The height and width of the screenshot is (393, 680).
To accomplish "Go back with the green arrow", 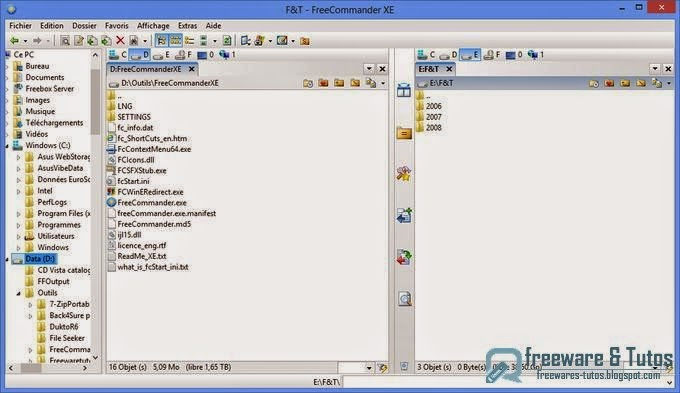I will click(14, 41).
